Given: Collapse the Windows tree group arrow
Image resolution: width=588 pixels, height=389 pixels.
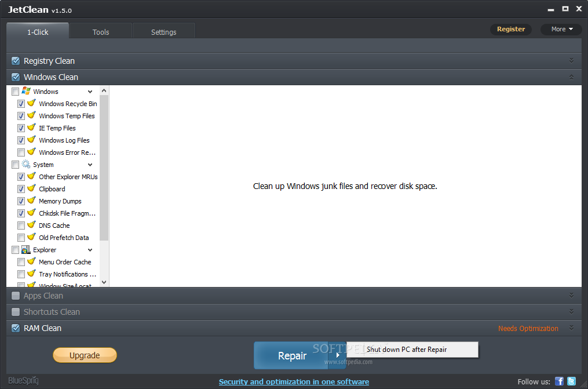Looking at the screenshot, I should 90,92.
